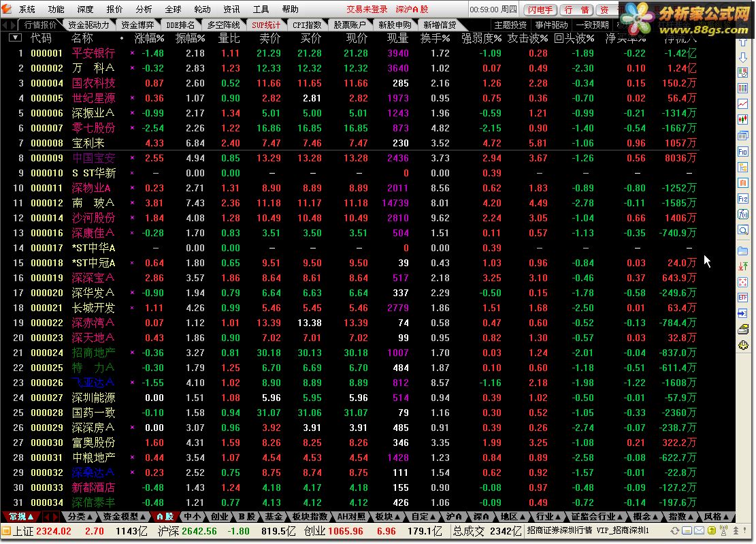Click the F12 icon in the sidebar
Viewport: 756px width, 544px height.
click(x=743, y=199)
